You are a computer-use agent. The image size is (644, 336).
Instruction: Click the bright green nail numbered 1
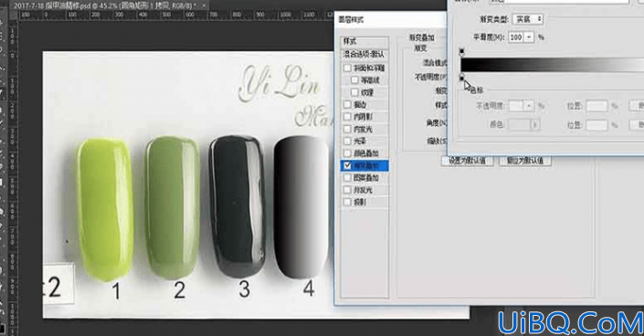[105, 209]
